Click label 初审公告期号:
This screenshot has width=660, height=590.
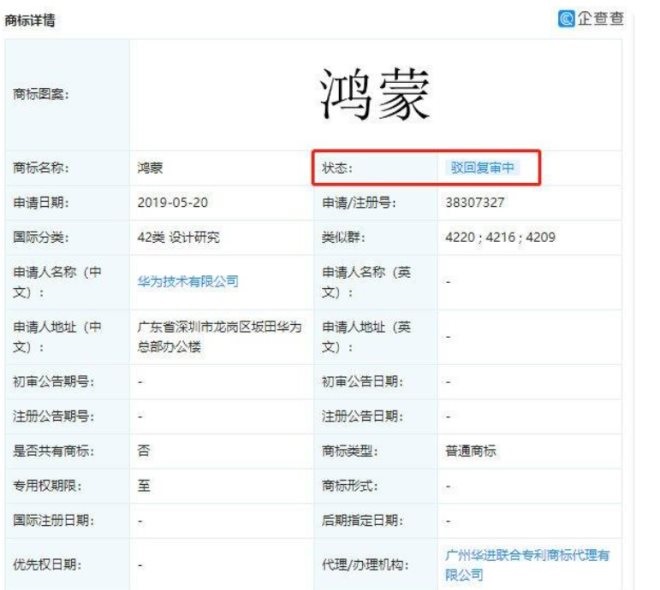tap(53, 382)
